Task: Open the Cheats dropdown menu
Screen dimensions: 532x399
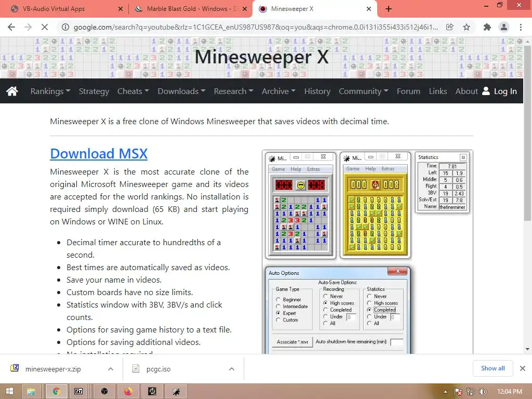Action: 133,91
